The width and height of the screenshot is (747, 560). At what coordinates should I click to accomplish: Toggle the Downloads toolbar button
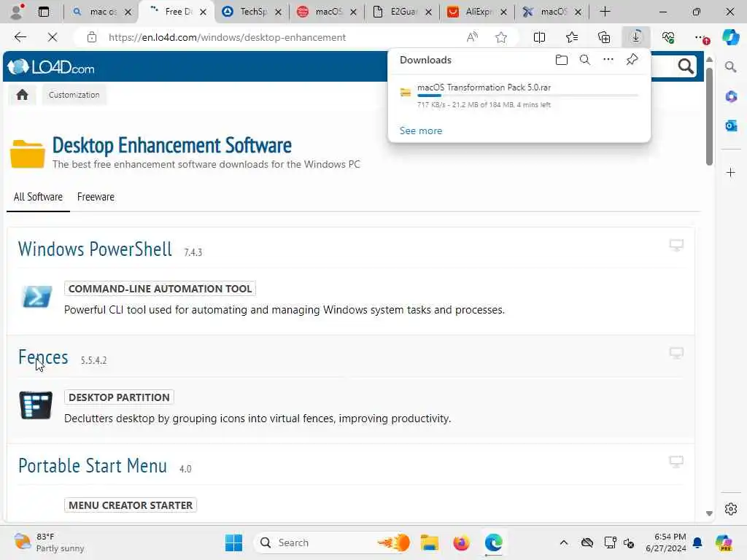point(636,37)
